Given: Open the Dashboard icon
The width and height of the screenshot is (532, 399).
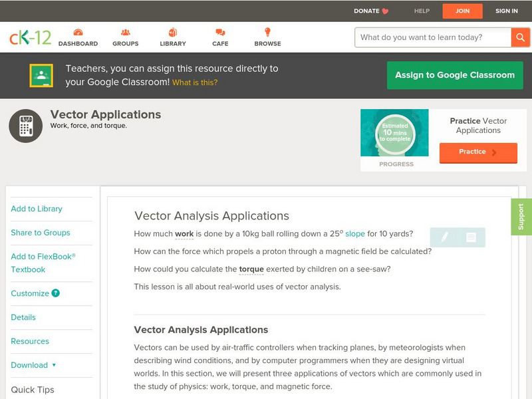Looking at the screenshot, I should point(78,33).
